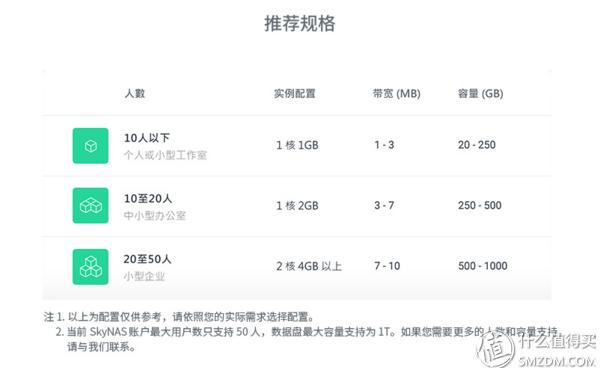The height and width of the screenshot is (373, 600).
Task: Click the 3 - 7 bandwidth value
Action: pyautogui.click(x=384, y=205)
